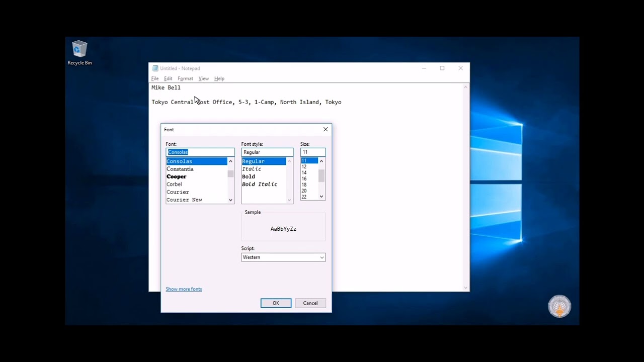Image resolution: width=644 pixels, height=362 pixels.
Task: Select Constantia in the font list
Action: pos(197,169)
